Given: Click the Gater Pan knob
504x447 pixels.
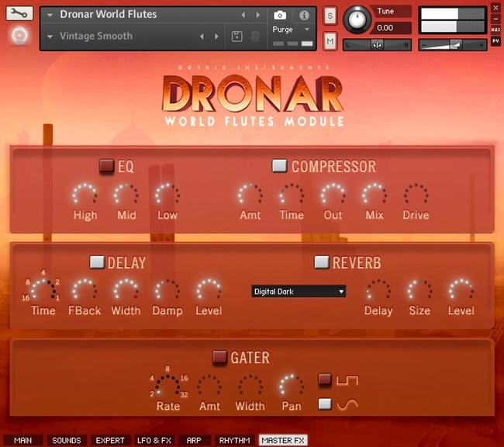Looking at the screenshot, I should 292,386.
